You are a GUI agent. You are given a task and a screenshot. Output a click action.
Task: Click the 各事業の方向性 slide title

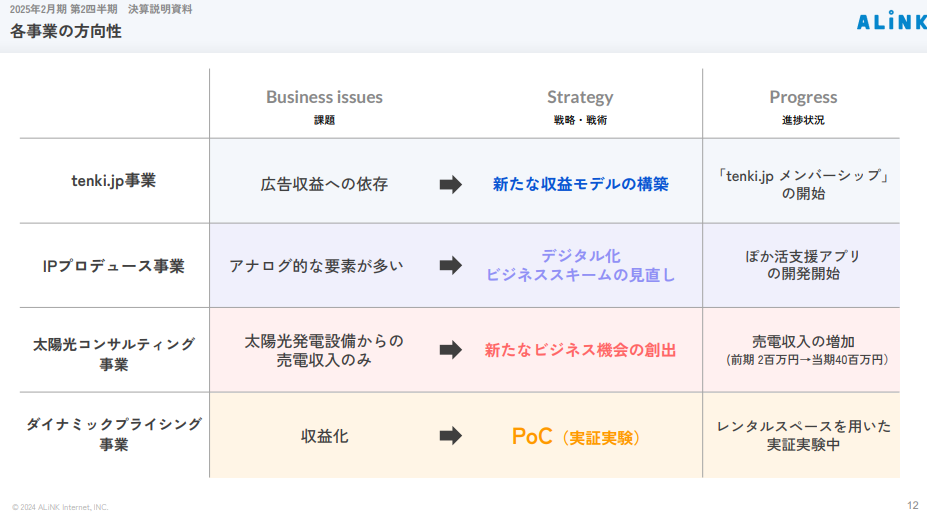(x=66, y=31)
